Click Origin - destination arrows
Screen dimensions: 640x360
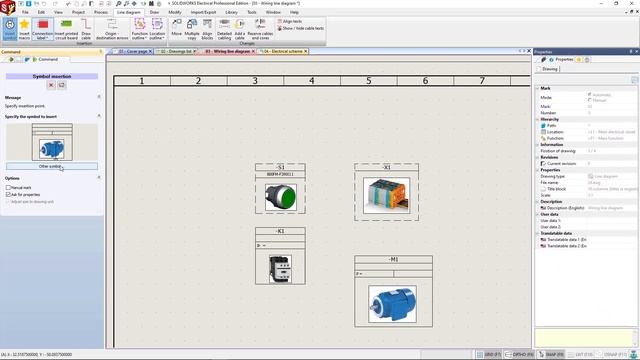point(112,29)
